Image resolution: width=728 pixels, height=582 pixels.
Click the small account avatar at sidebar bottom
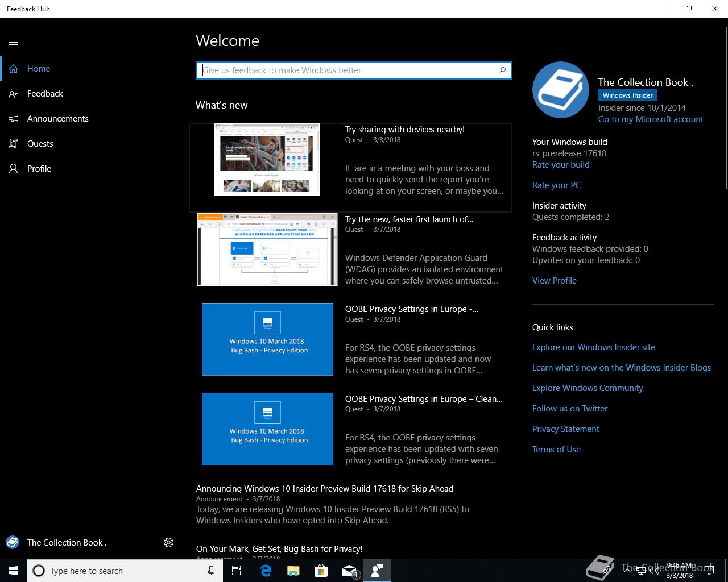tap(13, 542)
